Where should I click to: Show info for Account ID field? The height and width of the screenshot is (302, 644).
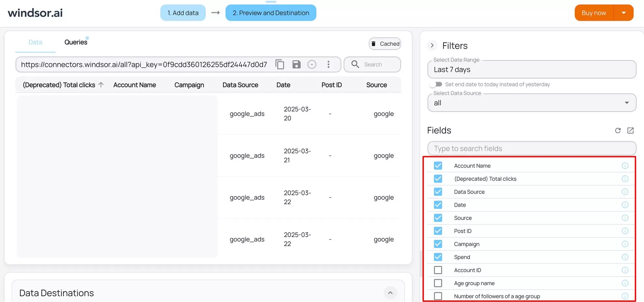point(625,270)
